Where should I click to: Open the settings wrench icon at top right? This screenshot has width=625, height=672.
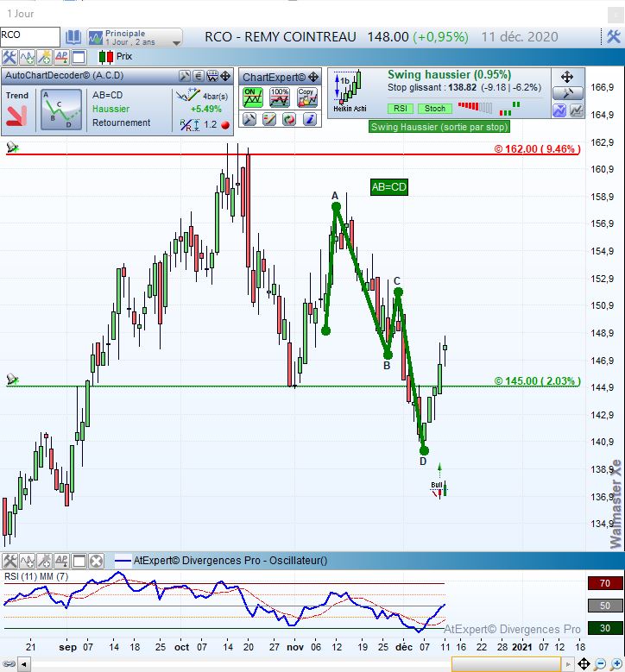click(614, 37)
